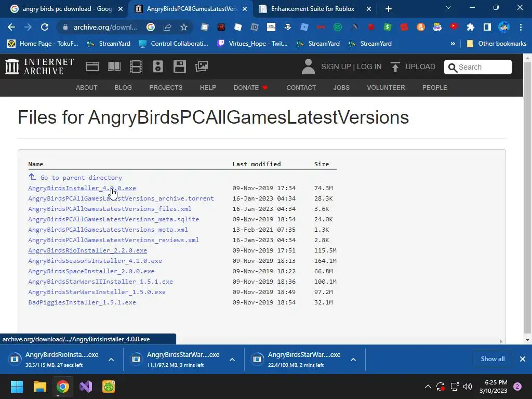The image size is (532, 399).
Task: Open the Home Page - TokuF bookmark
Action: coord(43,44)
